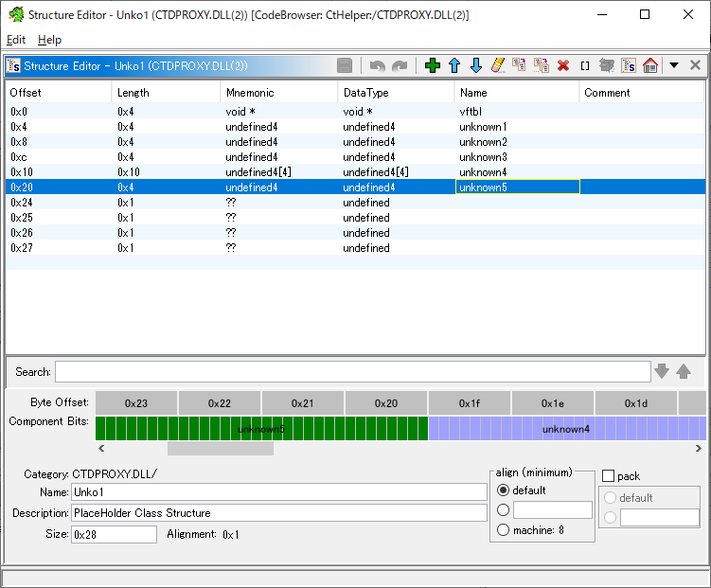The width and height of the screenshot is (711, 588).
Task: Click bit view scroll right arrow
Action: (x=699, y=449)
